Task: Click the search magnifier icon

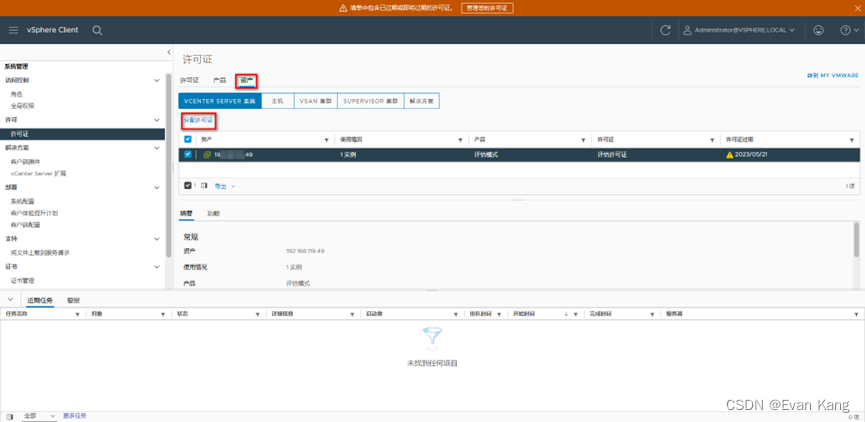Action: (97, 30)
